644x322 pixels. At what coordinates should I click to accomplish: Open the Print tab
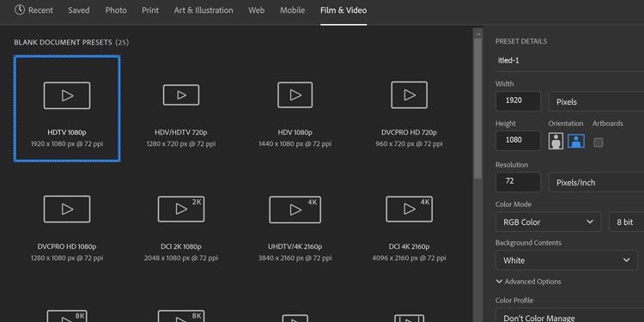point(150,10)
